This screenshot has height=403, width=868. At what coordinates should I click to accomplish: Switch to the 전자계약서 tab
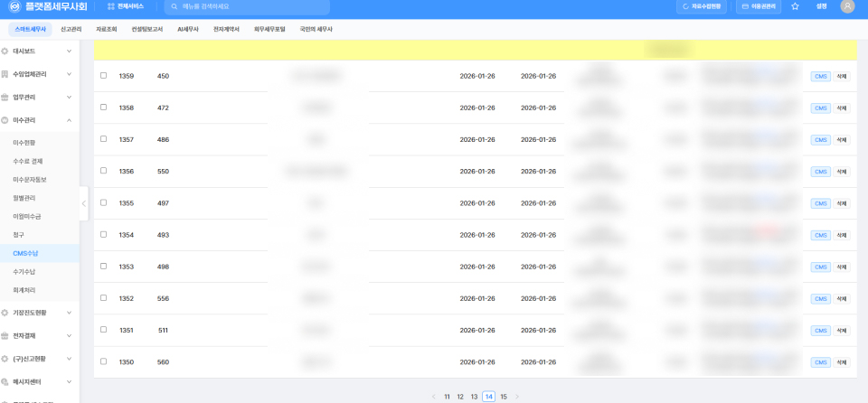(x=226, y=30)
